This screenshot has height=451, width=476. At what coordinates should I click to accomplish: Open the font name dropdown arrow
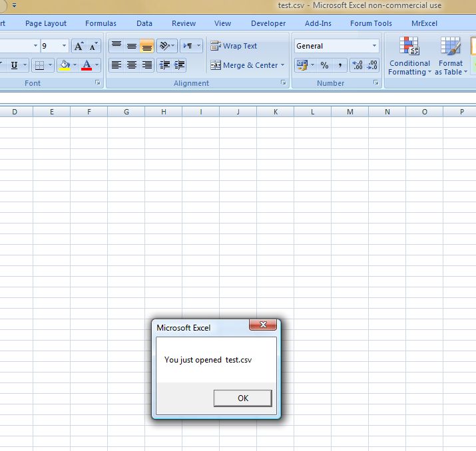[35, 46]
